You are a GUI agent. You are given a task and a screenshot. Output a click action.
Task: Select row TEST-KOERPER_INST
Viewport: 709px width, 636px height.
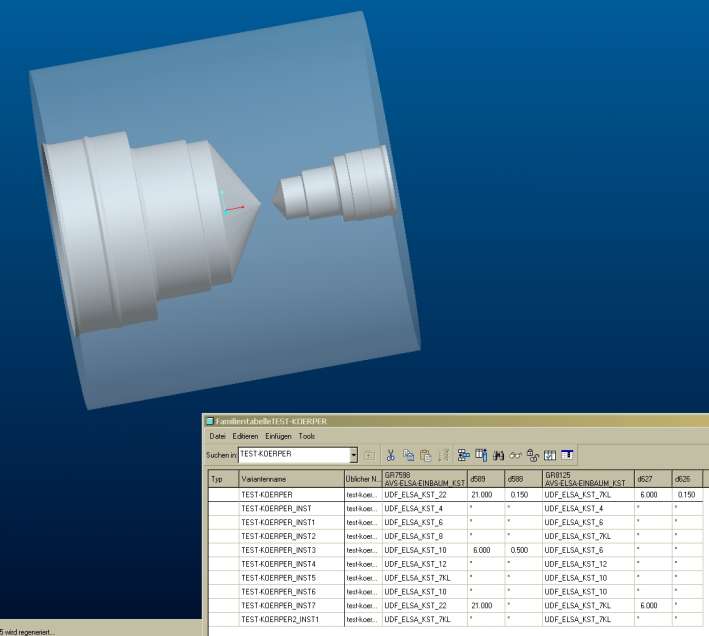[276, 509]
